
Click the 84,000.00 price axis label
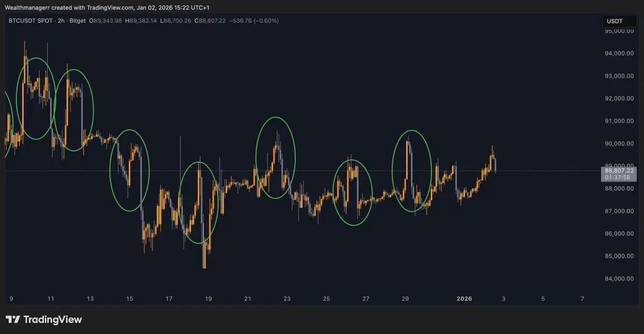tap(620, 279)
